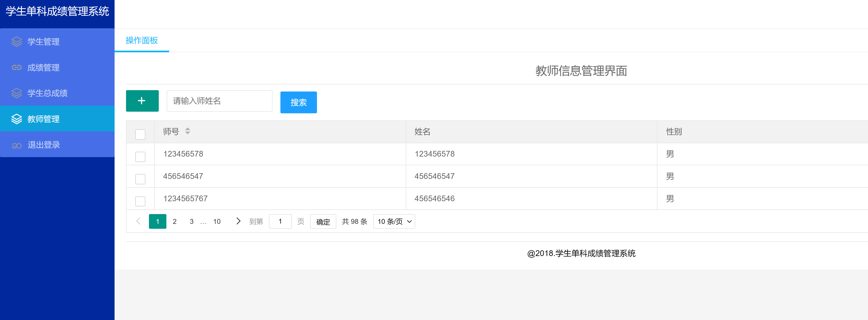Open the 学生管理 menu item
This screenshot has width=868, height=320.
[x=43, y=42]
